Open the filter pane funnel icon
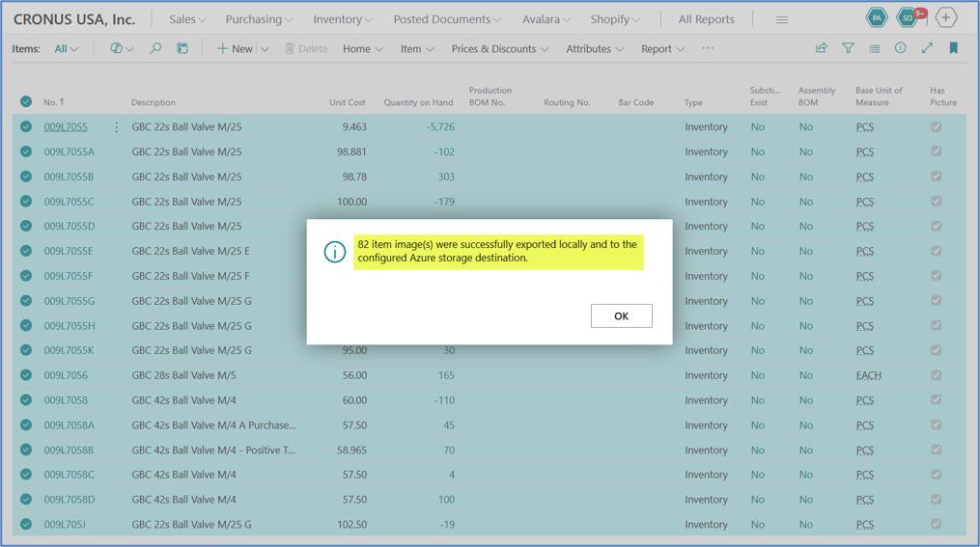Viewport: 980px width, 547px height. [848, 48]
